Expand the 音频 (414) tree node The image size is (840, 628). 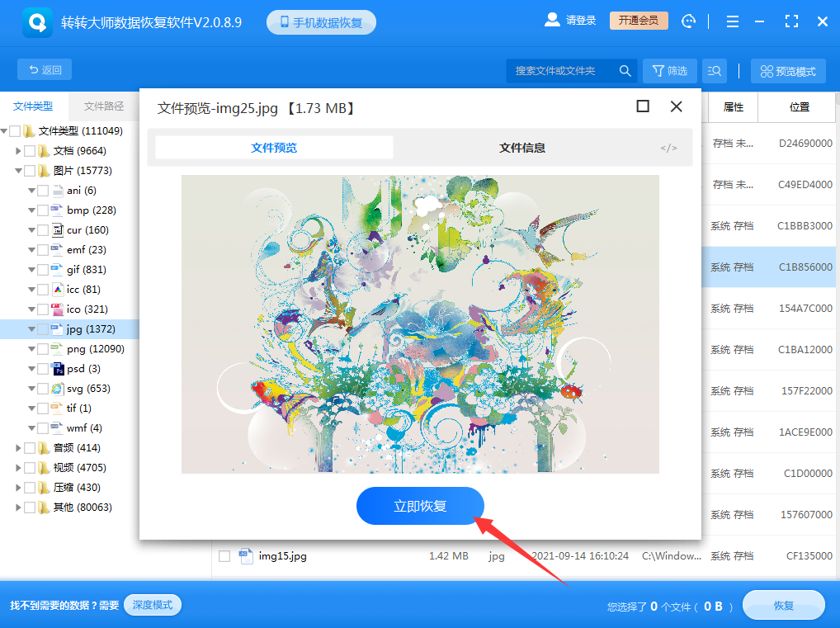[x=18, y=447]
